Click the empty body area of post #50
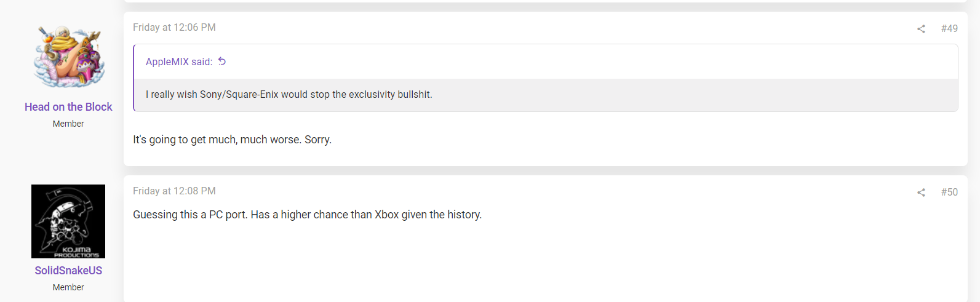The height and width of the screenshot is (302, 980). click(541, 264)
